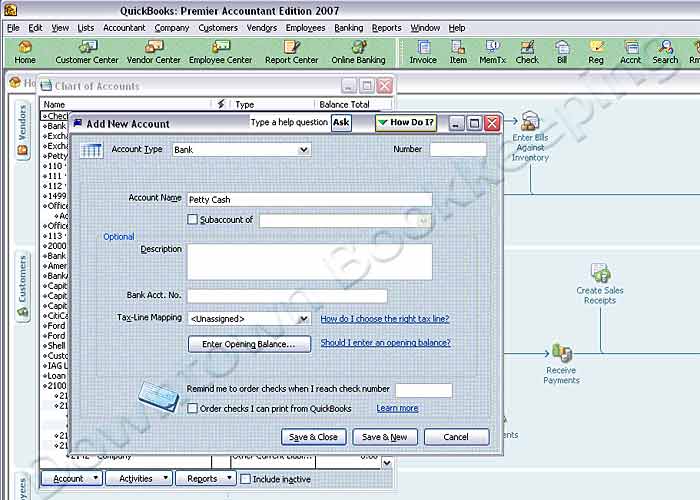Viewport: 700px width, 500px height.
Task: Click the Invoice toolbar icon
Action: [x=423, y=53]
